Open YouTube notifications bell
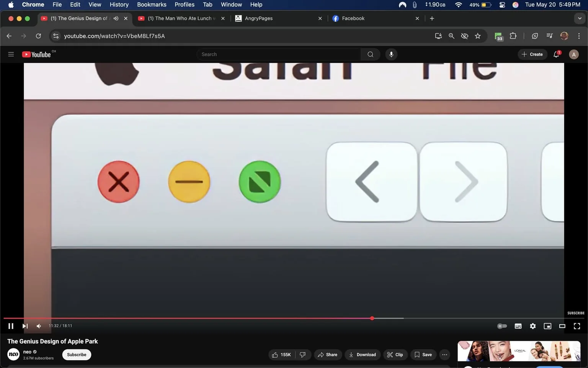Screen dimensions: 588x368 pos(556,54)
